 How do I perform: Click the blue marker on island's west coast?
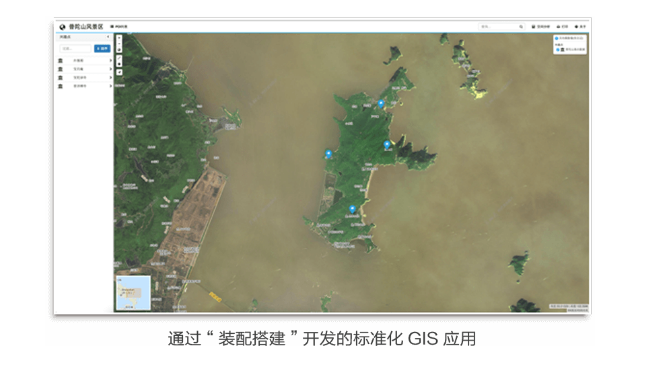[x=329, y=154]
